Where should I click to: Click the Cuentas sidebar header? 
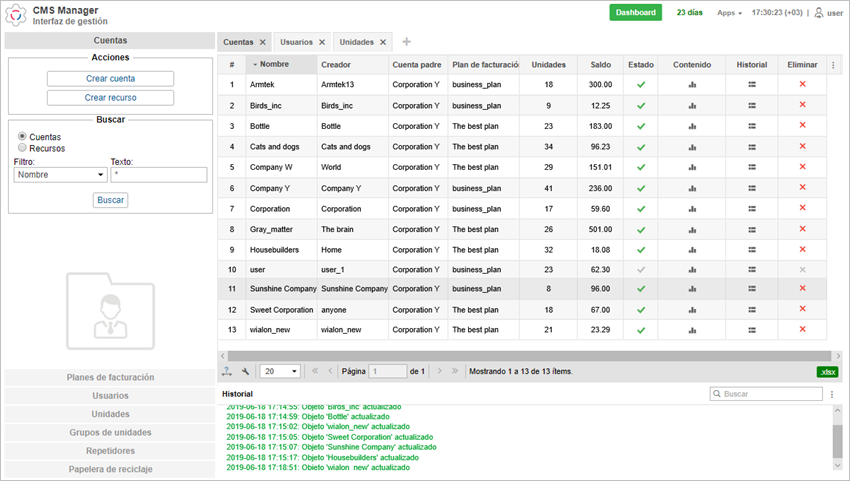point(110,41)
